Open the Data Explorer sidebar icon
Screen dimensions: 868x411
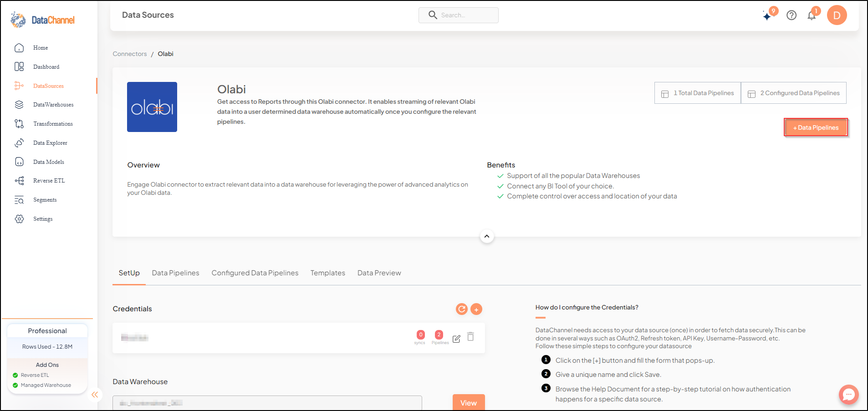click(19, 143)
